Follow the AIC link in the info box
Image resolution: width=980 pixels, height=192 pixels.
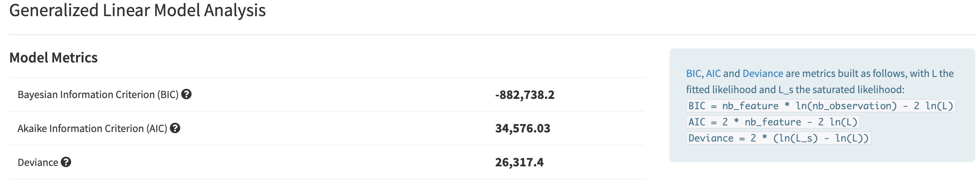pos(713,74)
